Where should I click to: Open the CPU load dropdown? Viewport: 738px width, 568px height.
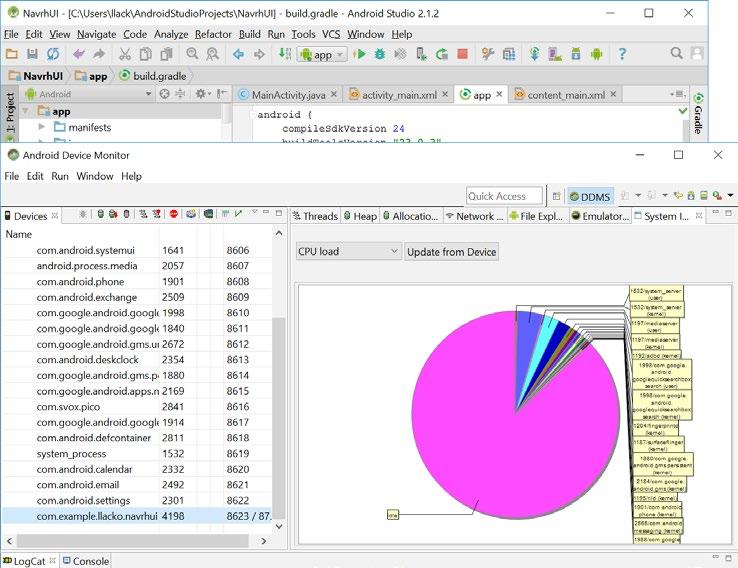pos(348,251)
